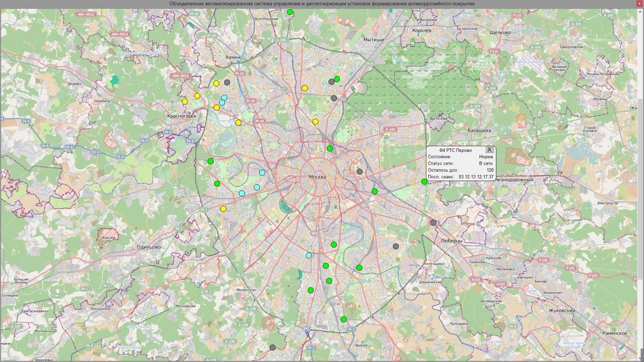Select green marker just northeast of Москва label
644x362 pixels.
[x=330, y=148]
